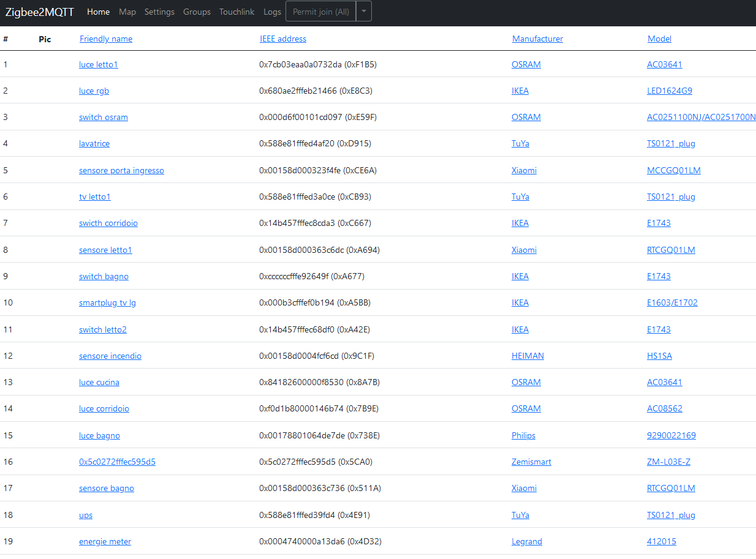Open the Map page

tap(127, 11)
